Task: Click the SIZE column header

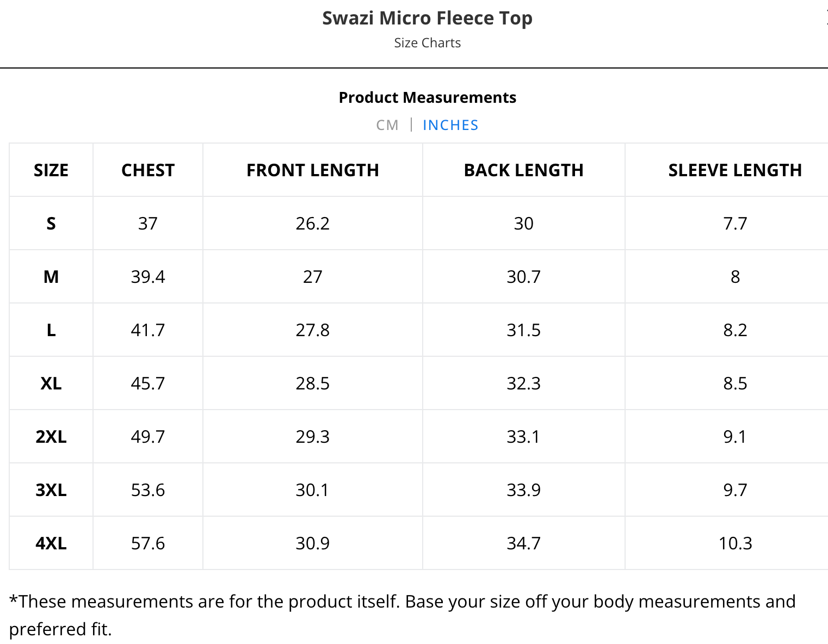Action: pos(51,170)
